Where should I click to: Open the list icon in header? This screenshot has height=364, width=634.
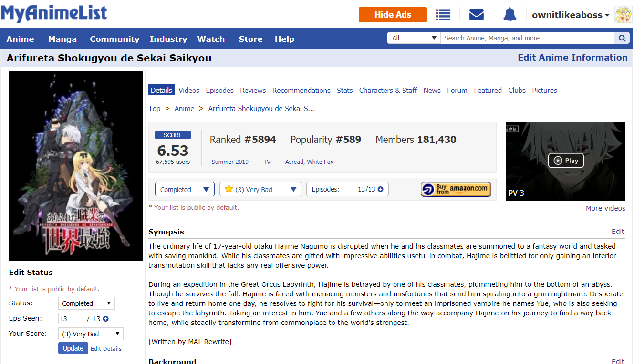click(x=443, y=15)
